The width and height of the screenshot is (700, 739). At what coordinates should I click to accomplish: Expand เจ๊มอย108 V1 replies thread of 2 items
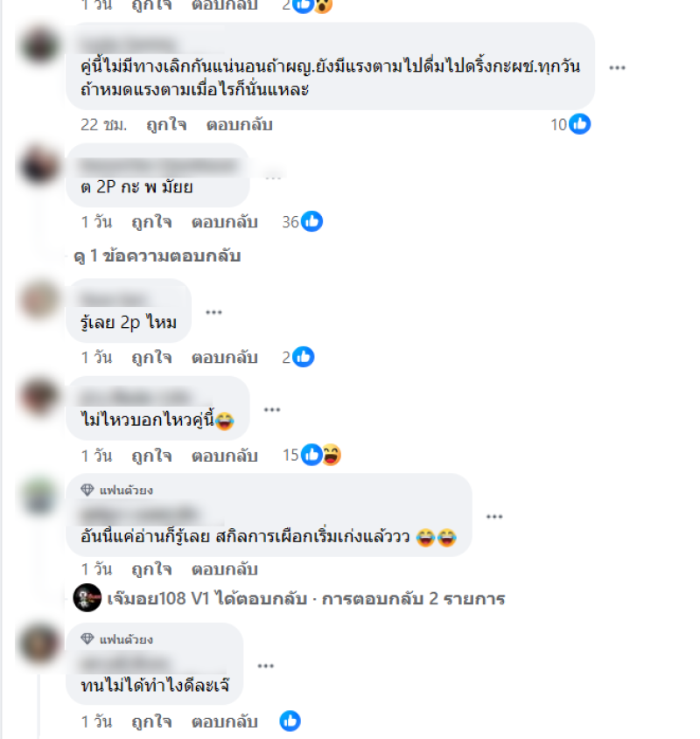pos(306,598)
